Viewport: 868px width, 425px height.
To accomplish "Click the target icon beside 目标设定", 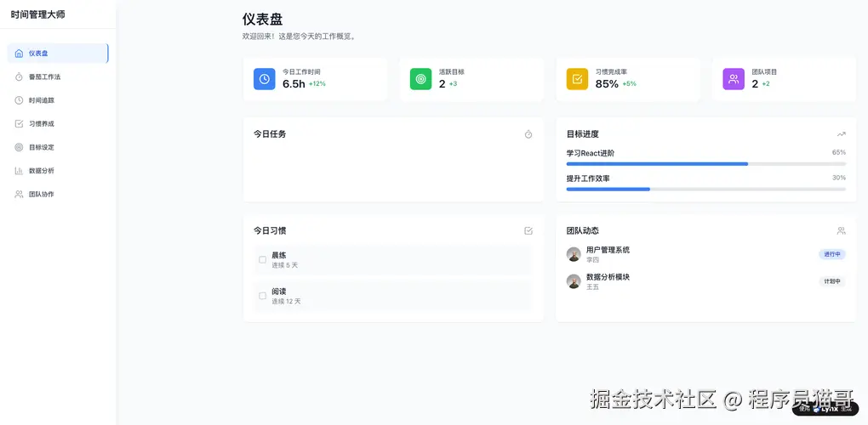I will click(x=19, y=148).
